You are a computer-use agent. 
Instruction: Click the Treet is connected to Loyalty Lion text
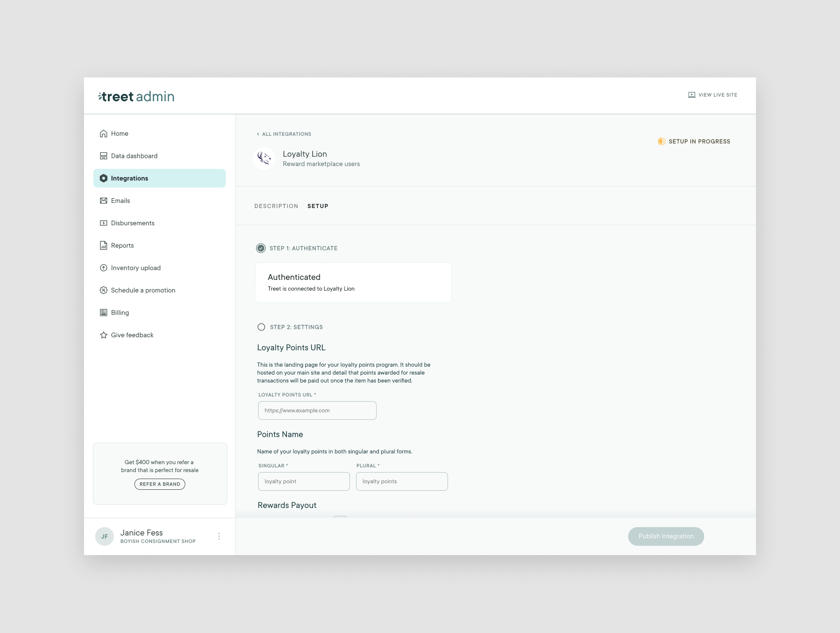coord(311,289)
